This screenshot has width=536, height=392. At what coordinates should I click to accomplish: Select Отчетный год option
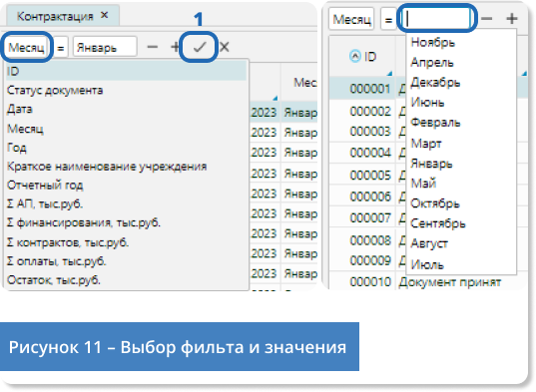[x=126, y=186]
